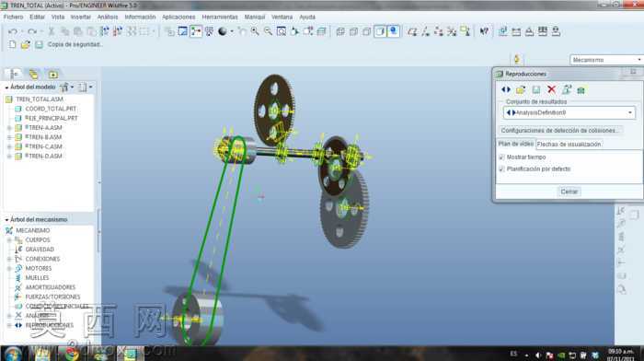The width and height of the screenshot is (644, 361).
Task: Expand the TREN-A.ASM tree node
Action: (9, 128)
